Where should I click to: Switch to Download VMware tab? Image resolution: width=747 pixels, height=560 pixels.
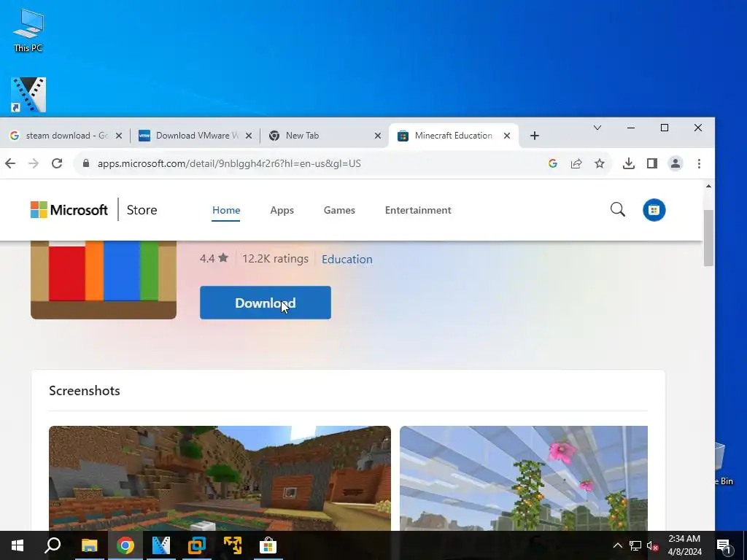(196, 136)
